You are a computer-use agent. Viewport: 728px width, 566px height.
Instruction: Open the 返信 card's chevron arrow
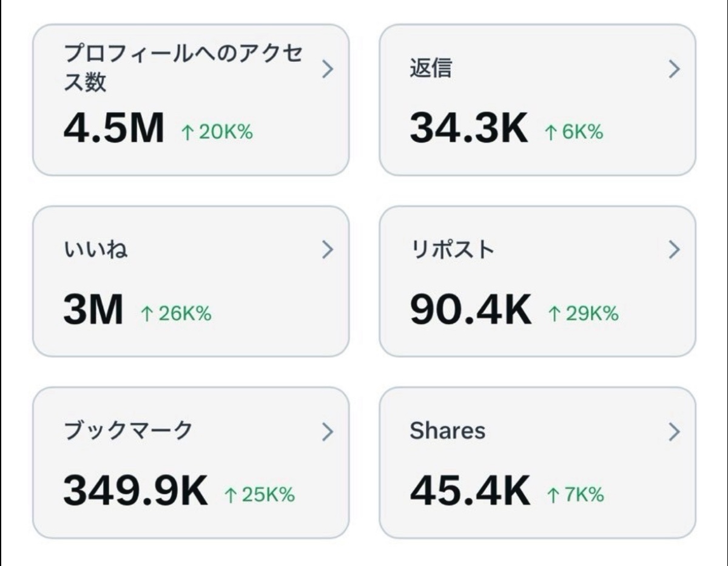coord(674,70)
